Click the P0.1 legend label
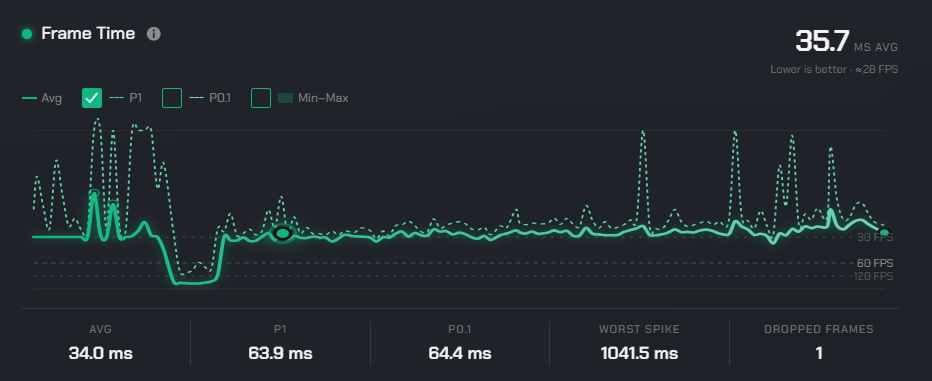Screen dimensions: 932x381 pyautogui.click(x=220, y=99)
